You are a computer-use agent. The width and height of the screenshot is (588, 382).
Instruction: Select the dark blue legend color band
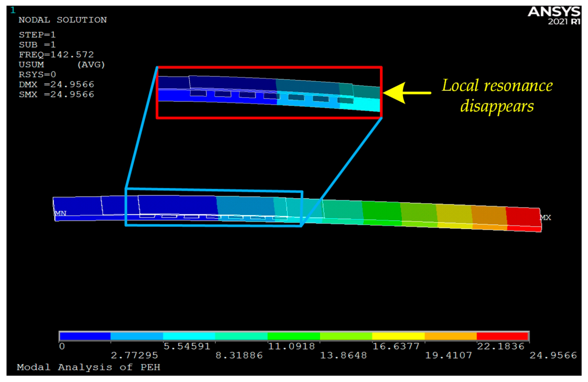pyautogui.click(x=85, y=336)
